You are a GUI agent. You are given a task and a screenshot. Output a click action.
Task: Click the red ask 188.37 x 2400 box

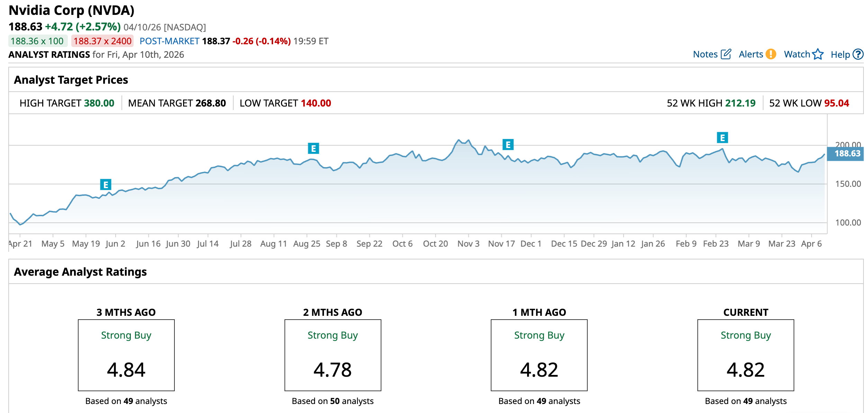point(102,41)
